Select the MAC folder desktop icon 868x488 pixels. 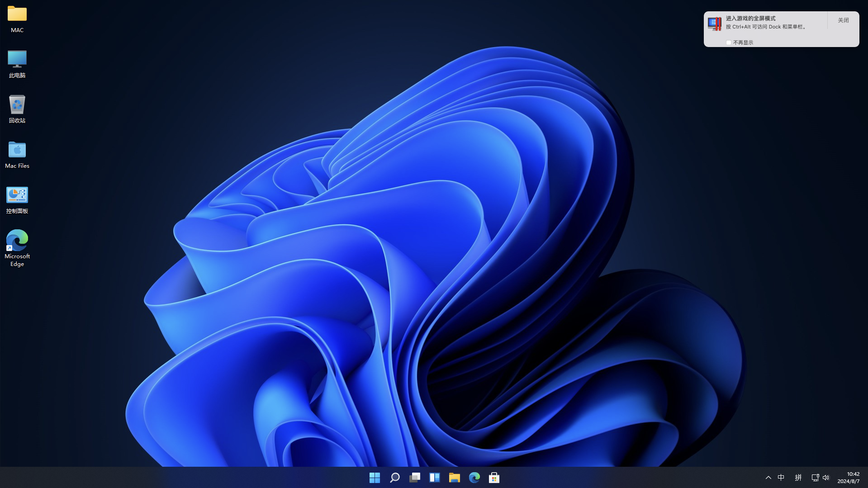point(17,19)
